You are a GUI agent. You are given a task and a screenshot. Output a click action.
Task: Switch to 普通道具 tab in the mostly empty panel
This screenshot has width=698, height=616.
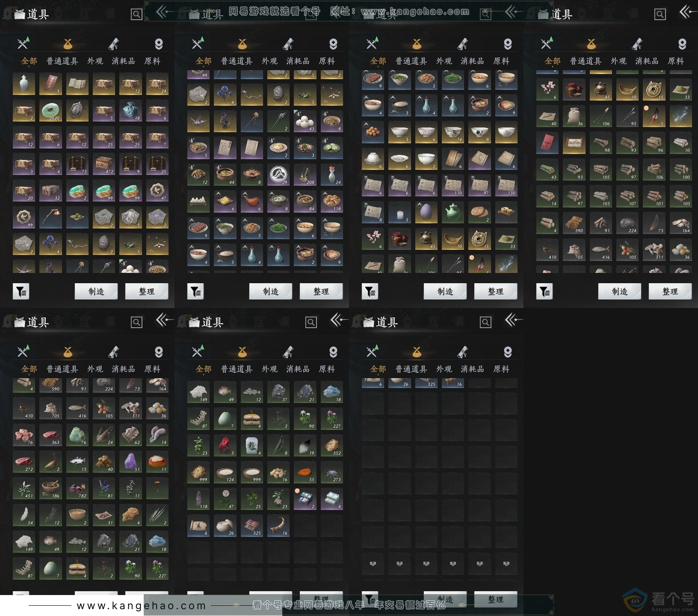[411, 369]
